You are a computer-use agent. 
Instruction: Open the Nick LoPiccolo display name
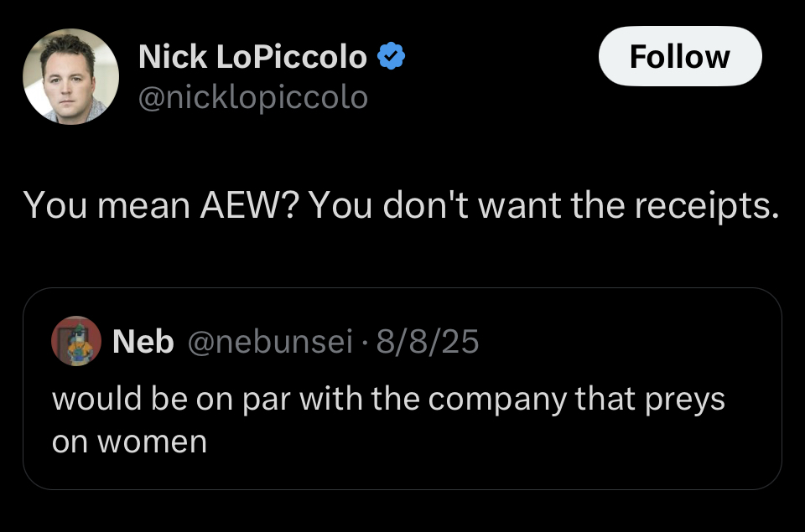click(252, 57)
